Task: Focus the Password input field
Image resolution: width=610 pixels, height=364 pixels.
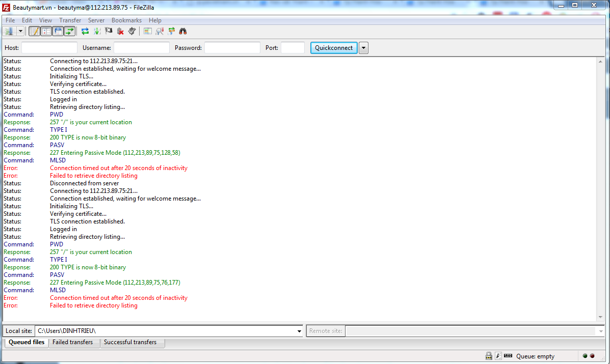Action: [x=232, y=48]
